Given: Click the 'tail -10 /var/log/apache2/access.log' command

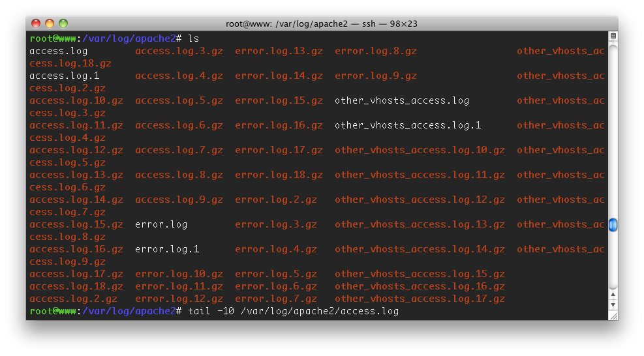Looking at the screenshot, I should (293, 311).
